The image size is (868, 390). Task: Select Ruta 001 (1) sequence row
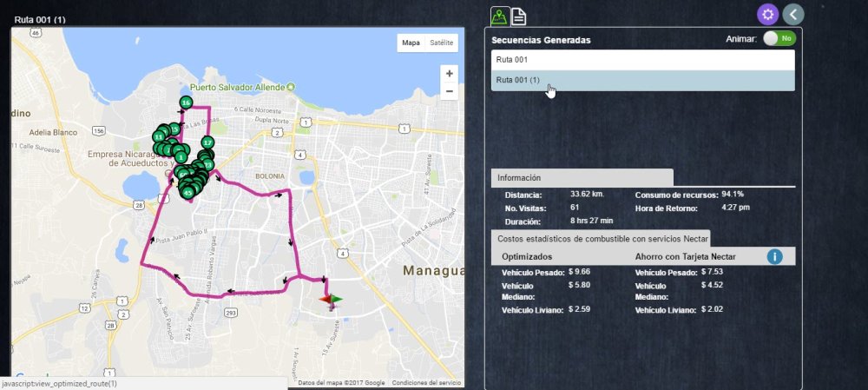[x=642, y=80]
